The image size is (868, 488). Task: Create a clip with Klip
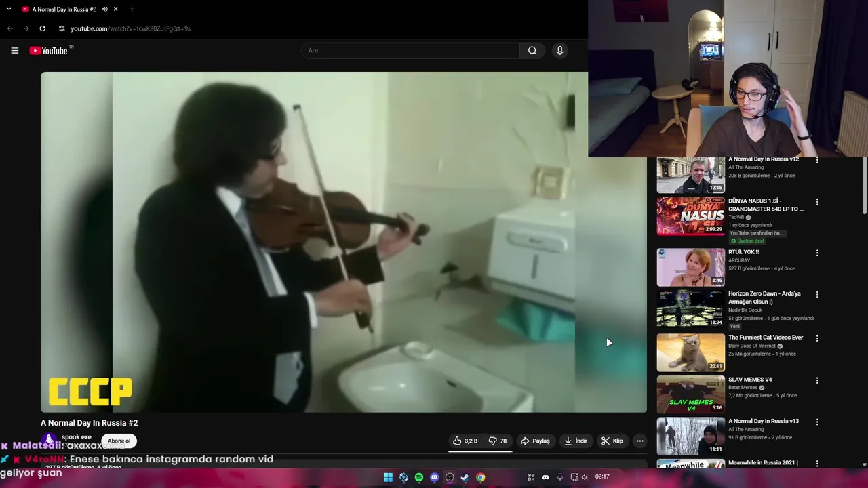612,441
